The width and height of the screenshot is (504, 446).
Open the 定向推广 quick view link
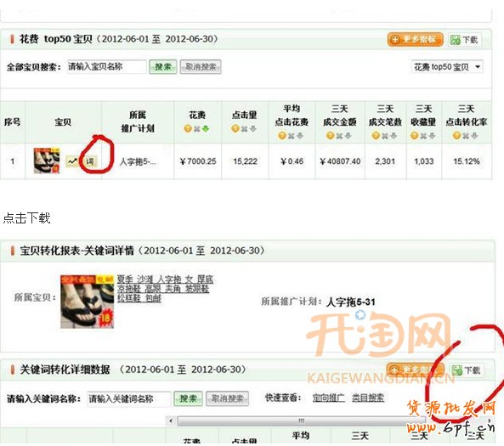tap(329, 398)
